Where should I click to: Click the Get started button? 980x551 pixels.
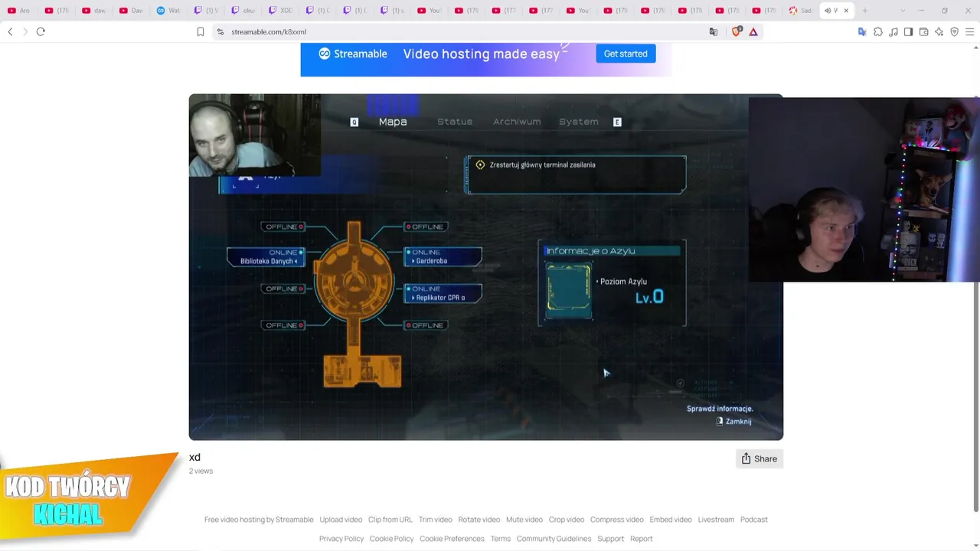coord(626,54)
